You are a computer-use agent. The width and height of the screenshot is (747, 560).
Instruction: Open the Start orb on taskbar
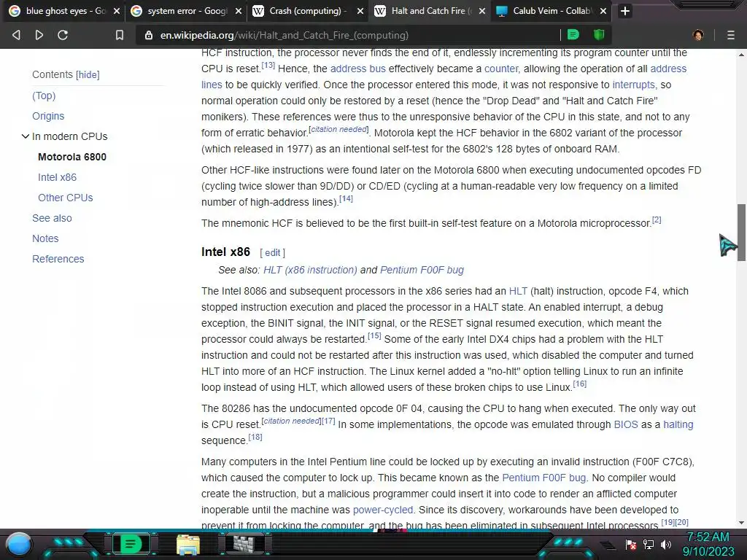click(20, 544)
